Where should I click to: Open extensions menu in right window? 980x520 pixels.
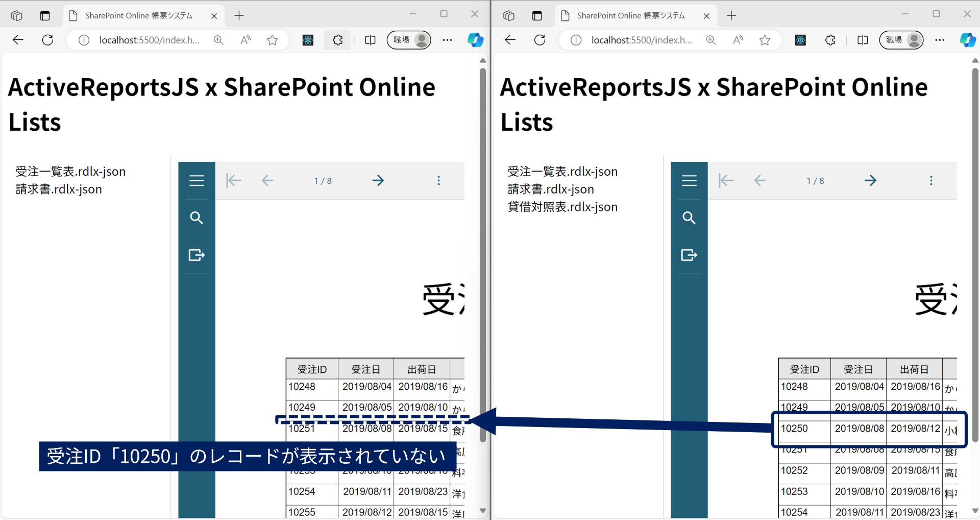click(830, 40)
